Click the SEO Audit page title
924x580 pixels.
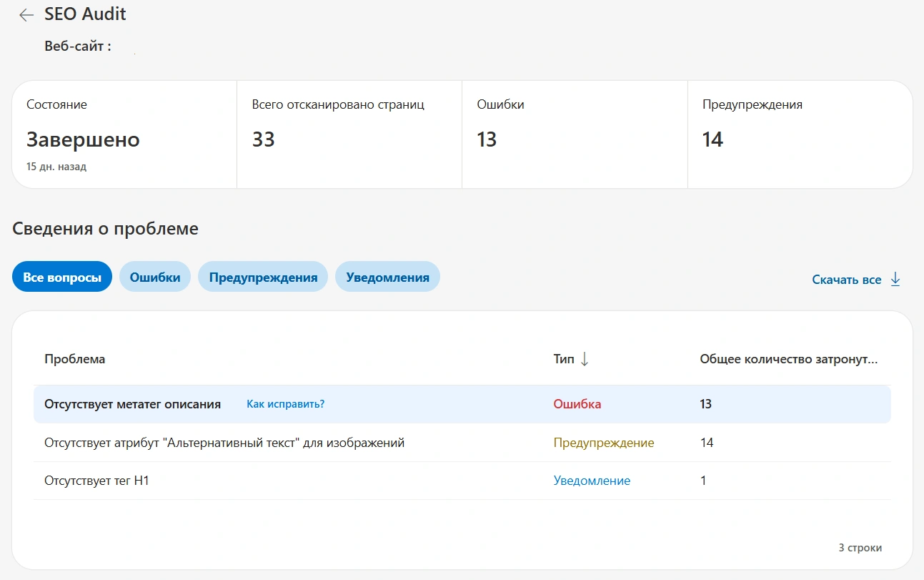click(85, 14)
